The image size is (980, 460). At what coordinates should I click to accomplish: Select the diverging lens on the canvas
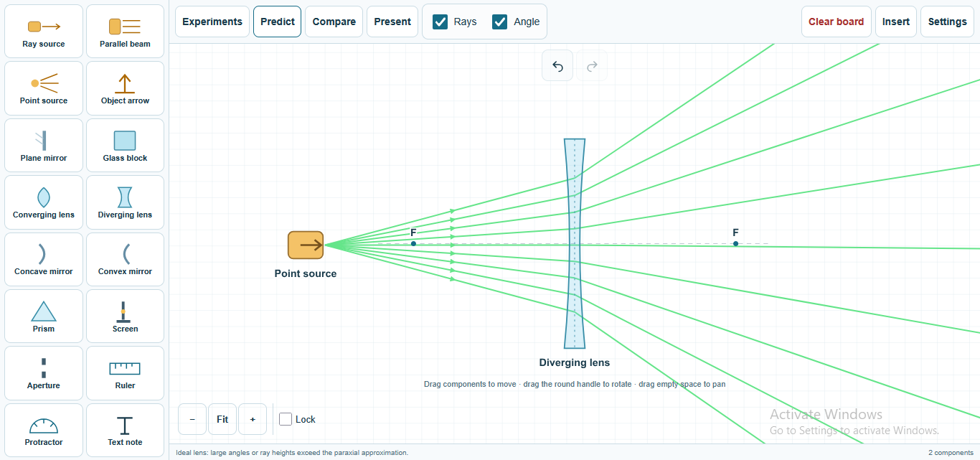point(575,243)
